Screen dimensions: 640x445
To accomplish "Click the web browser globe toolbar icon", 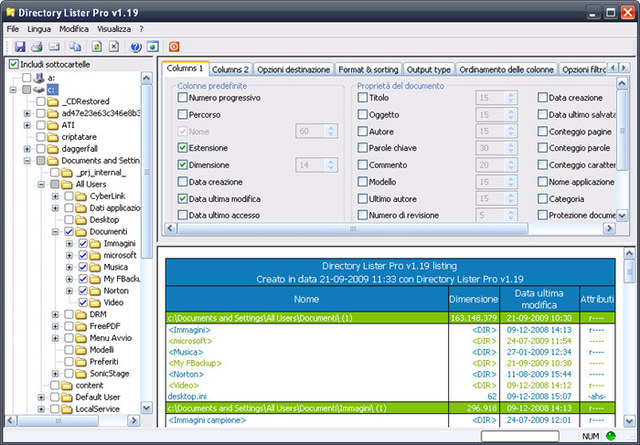I will pos(153,47).
